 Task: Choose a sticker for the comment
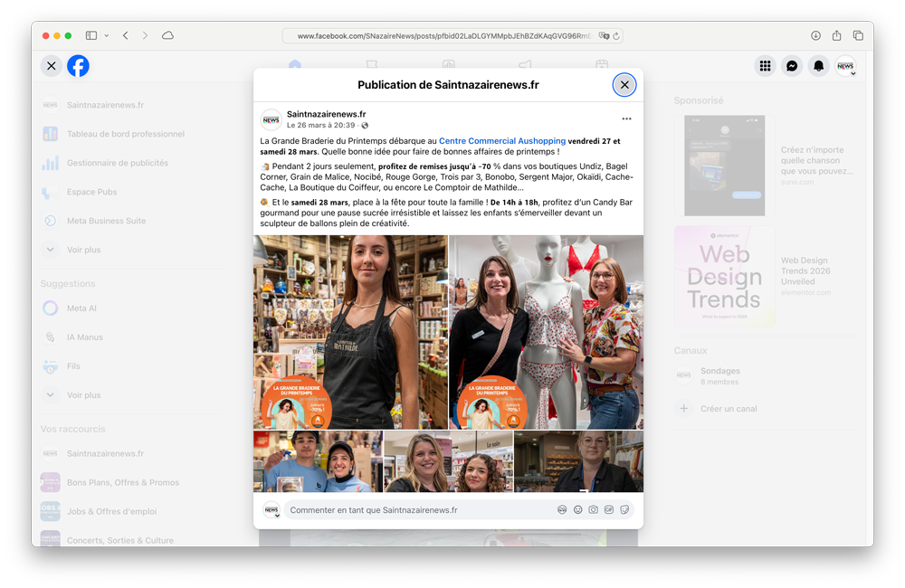coord(624,510)
